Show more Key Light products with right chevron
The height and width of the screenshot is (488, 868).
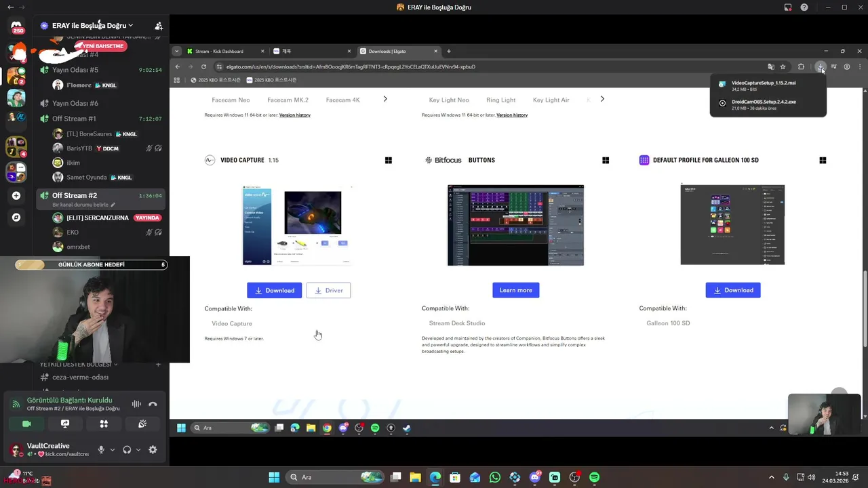click(x=602, y=99)
